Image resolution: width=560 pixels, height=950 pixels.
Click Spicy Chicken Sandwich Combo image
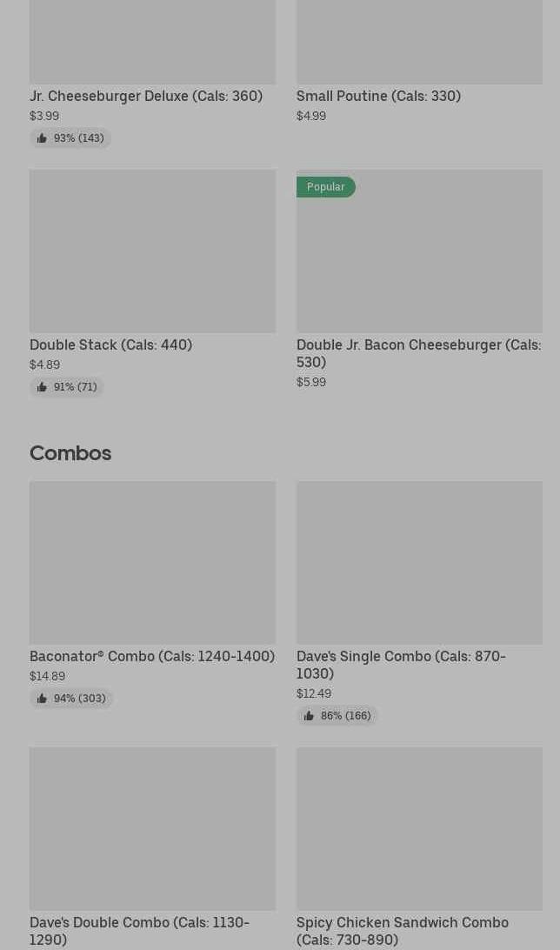click(419, 828)
